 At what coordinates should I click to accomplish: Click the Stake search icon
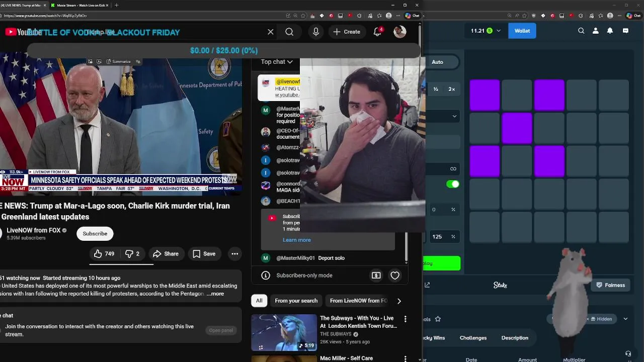(x=581, y=31)
